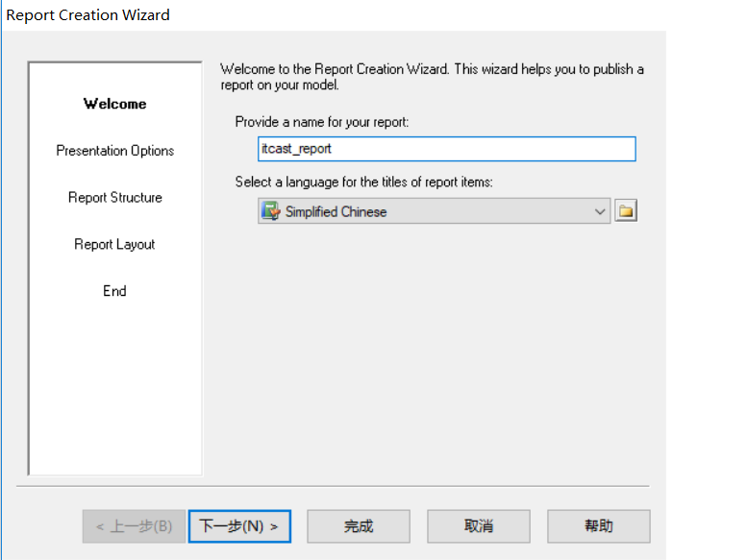Jump to the Report Layout step

pyautogui.click(x=114, y=244)
